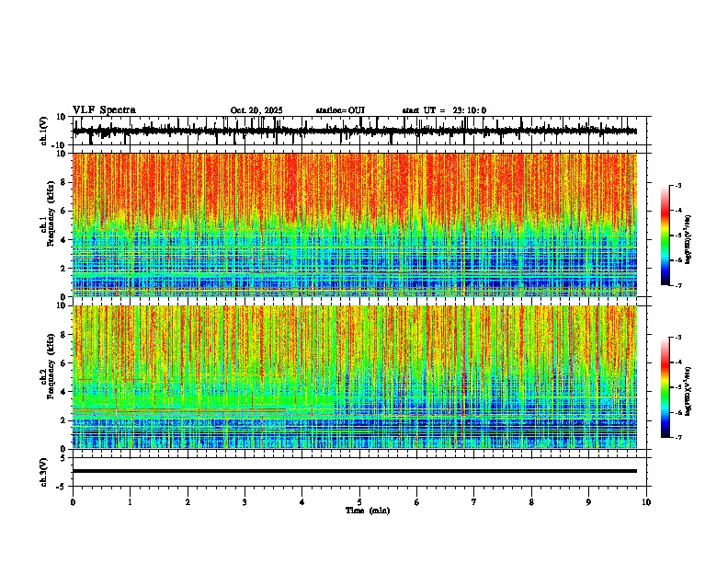Click the "-10" tick on ch.1(V) axis

(x=59, y=144)
